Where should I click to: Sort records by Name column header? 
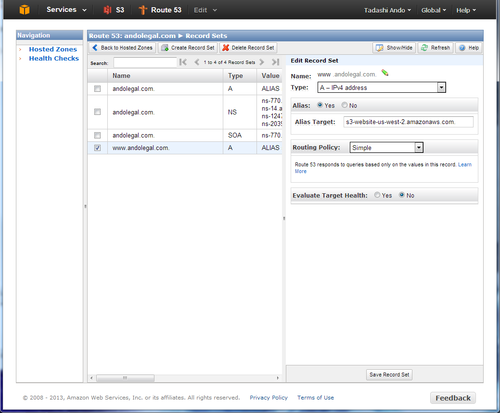[165, 76]
